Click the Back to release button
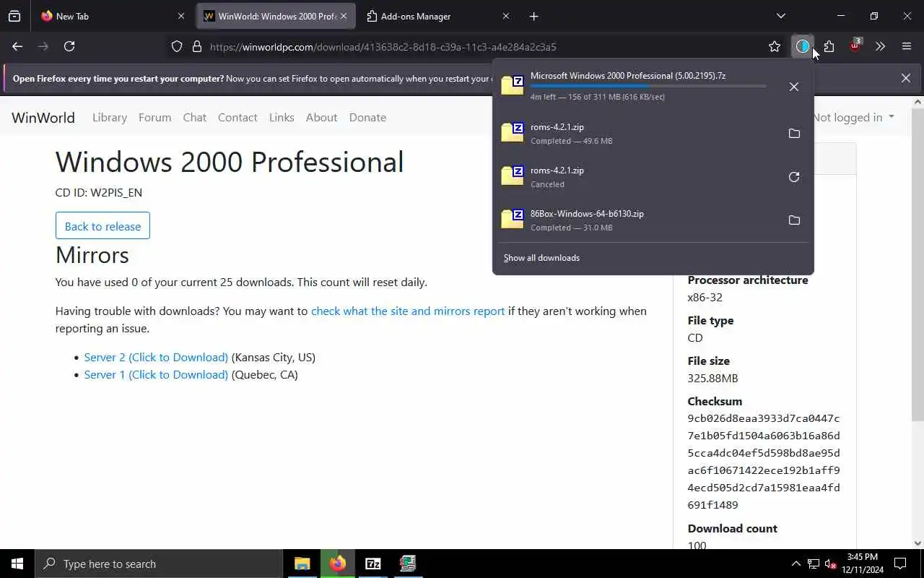 point(103,225)
